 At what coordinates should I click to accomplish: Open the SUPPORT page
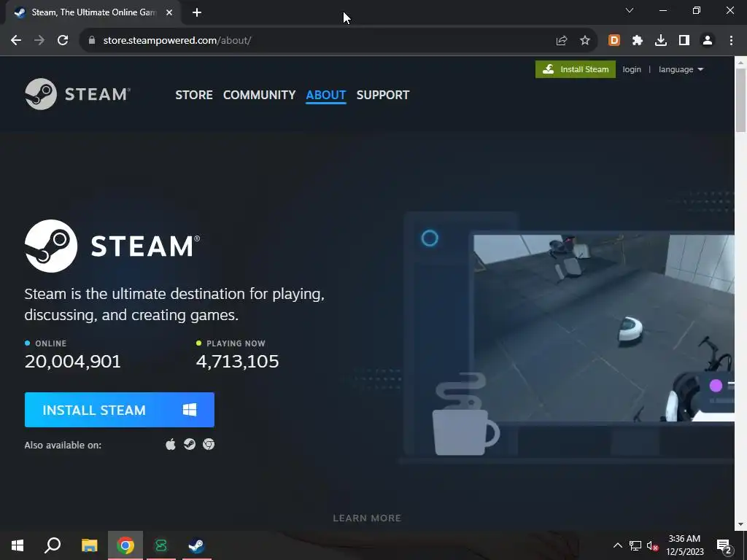(x=382, y=95)
